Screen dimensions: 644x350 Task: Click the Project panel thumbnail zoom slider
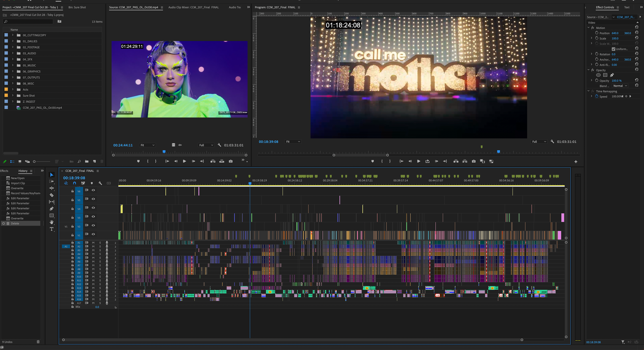[x=42, y=162]
